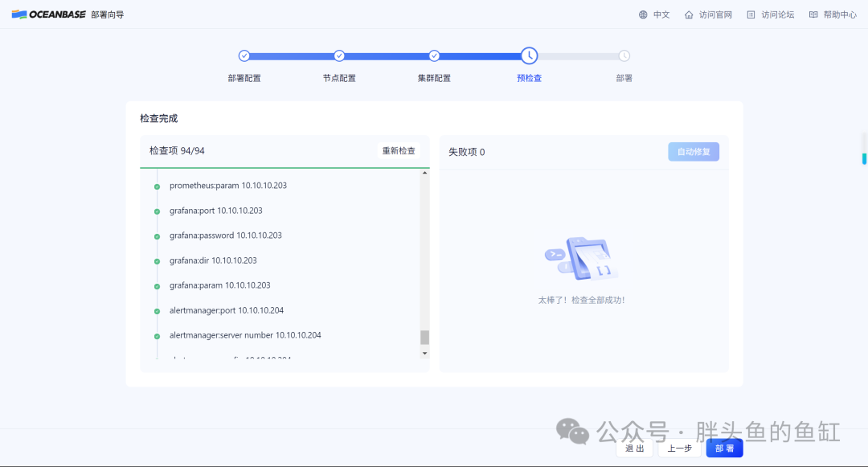Image resolution: width=868 pixels, height=467 pixels.
Task: Select the 部署配置 step label
Action: pyautogui.click(x=244, y=78)
